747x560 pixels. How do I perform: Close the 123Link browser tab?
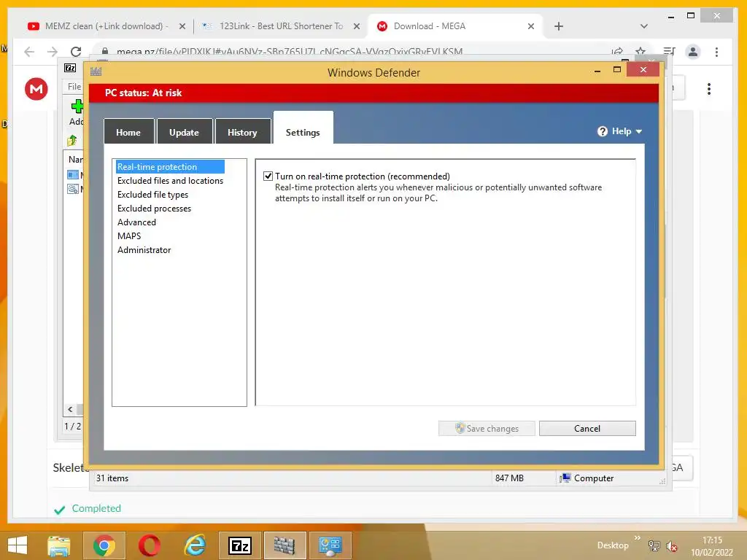pyautogui.click(x=356, y=27)
